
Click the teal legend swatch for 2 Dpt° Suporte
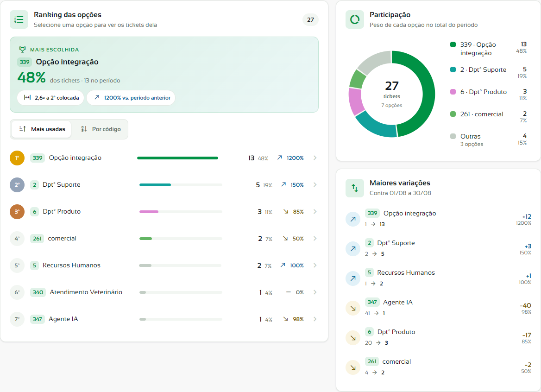tap(453, 70)
